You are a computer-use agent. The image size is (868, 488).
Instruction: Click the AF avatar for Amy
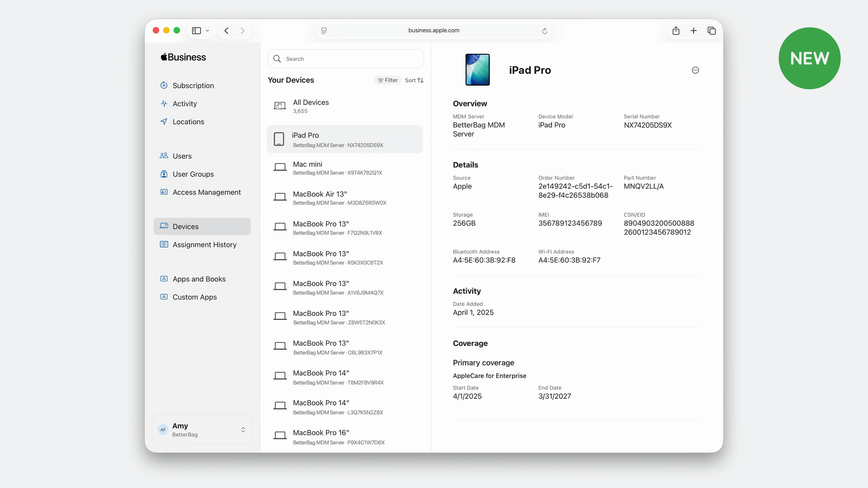point(163,429)
